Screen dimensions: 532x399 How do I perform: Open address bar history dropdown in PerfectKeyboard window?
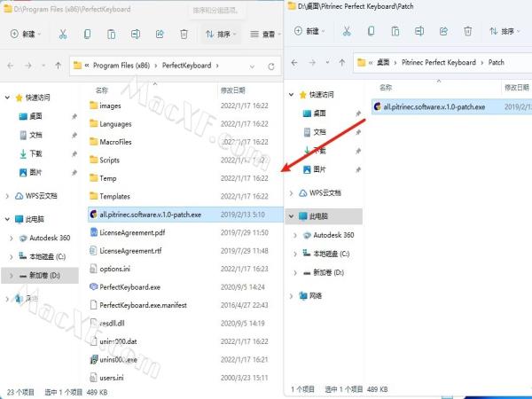[x=252, y=66]
